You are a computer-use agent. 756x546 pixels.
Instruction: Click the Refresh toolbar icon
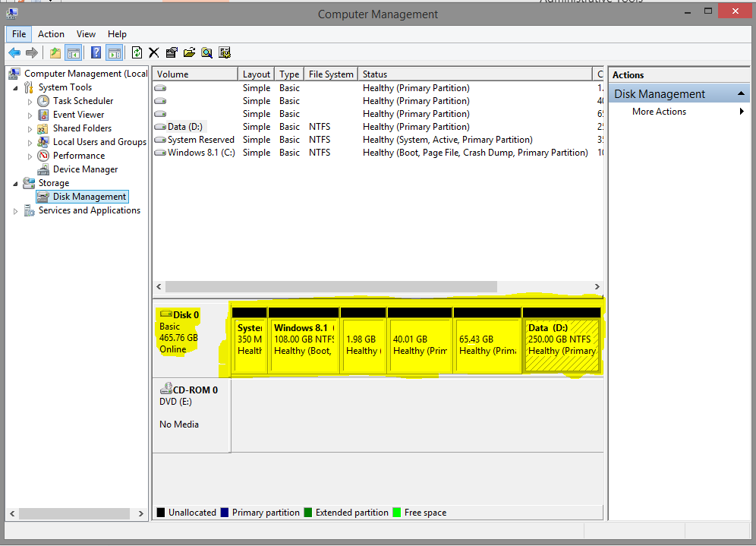click(137, 52)
